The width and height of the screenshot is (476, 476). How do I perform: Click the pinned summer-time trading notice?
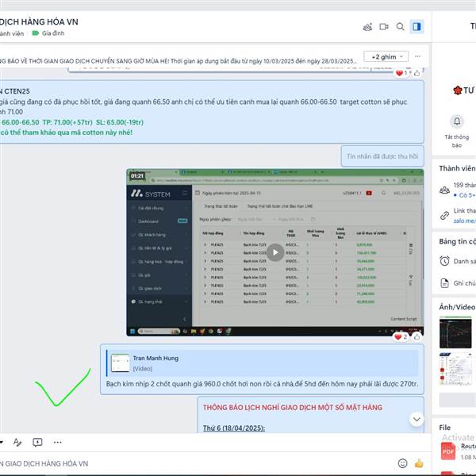click(178, 61)
